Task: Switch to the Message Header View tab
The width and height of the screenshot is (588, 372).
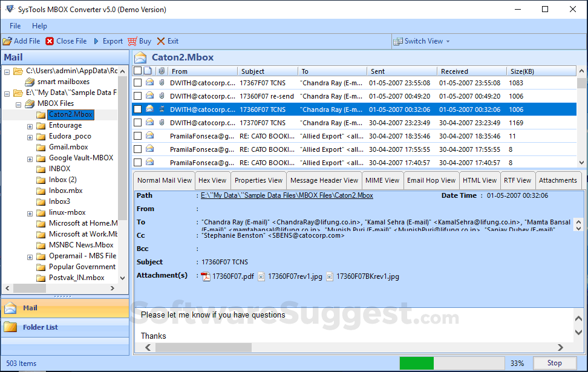Action: coord(324,180)
